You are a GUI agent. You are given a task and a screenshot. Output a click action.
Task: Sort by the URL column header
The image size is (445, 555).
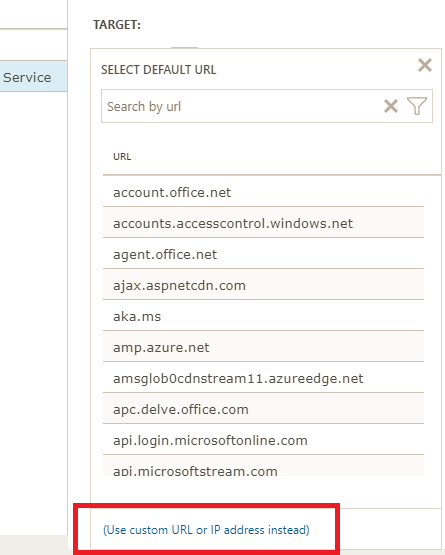tap(122, 156)
